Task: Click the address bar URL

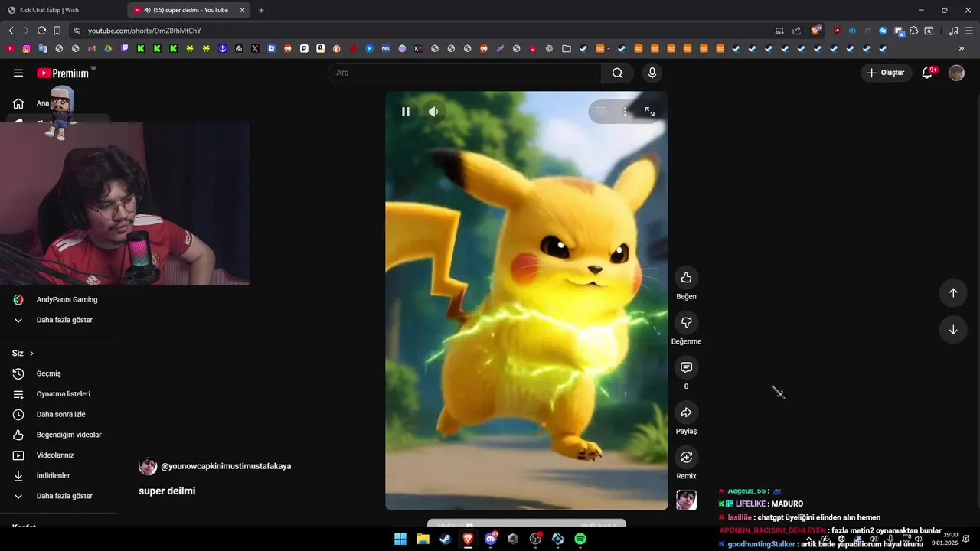Action: 145,31
